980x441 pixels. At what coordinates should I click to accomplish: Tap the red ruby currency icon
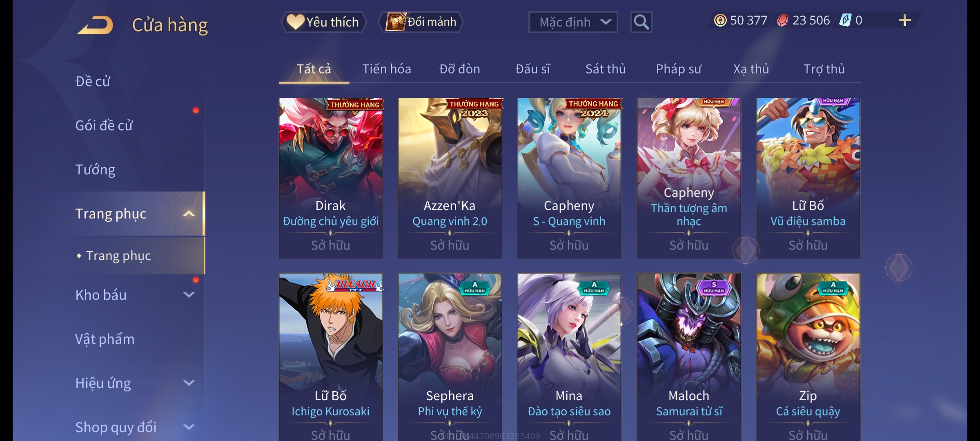782,20
